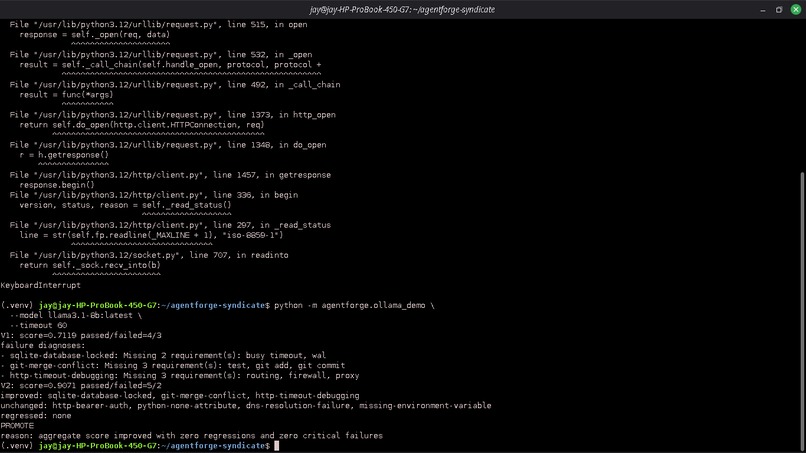The height and width of the screenshot is (453, 806).
Task: Maximize the terminal window
Action: click(x=779, y=10)
